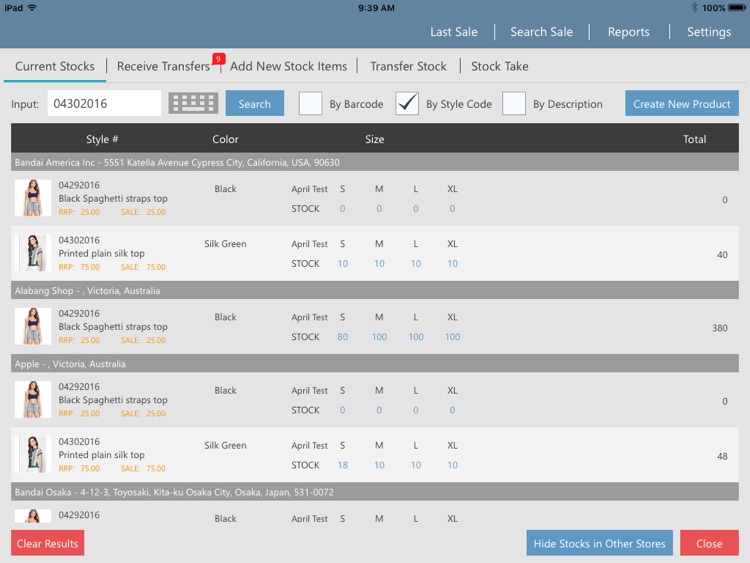Click the red Close button

(x=709, y=543)
